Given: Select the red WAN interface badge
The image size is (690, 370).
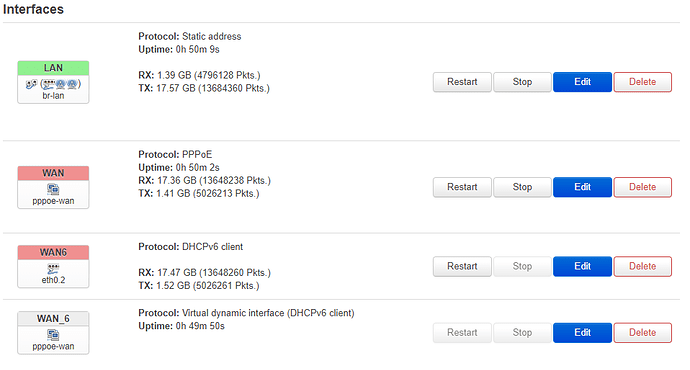Looking at the screenshot, I should pyautogui.click(x=53, y=173).
